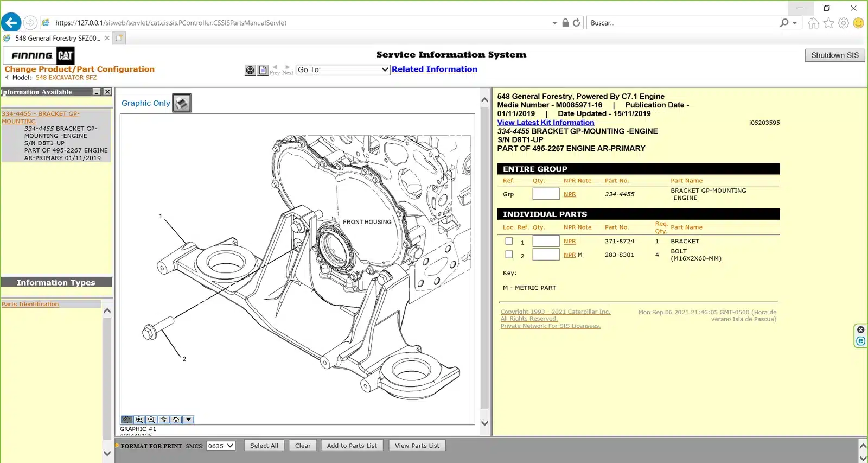Open the SMCS 0635 dropdown
868x463 pixels.
[x=220, y=446]
